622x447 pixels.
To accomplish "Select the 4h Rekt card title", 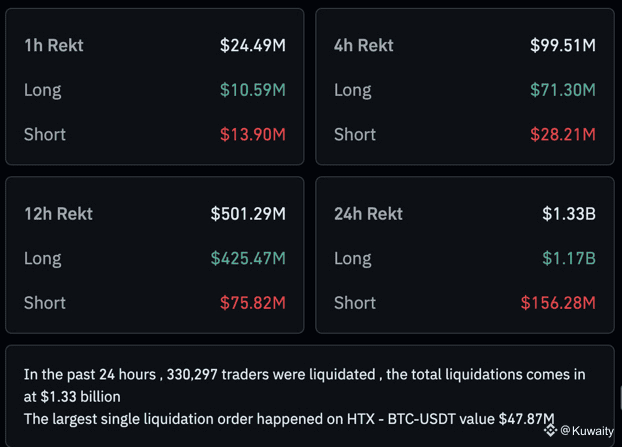I will click(364, 46).
